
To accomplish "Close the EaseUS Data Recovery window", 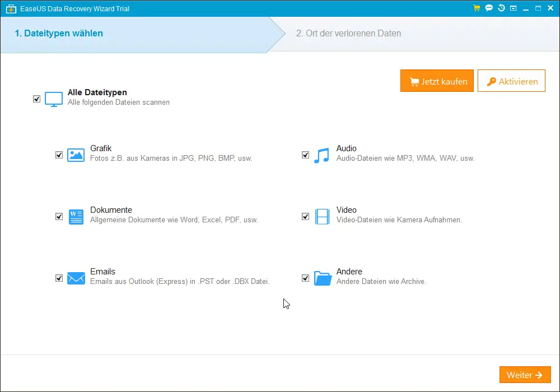I will [x=550, y=8].
